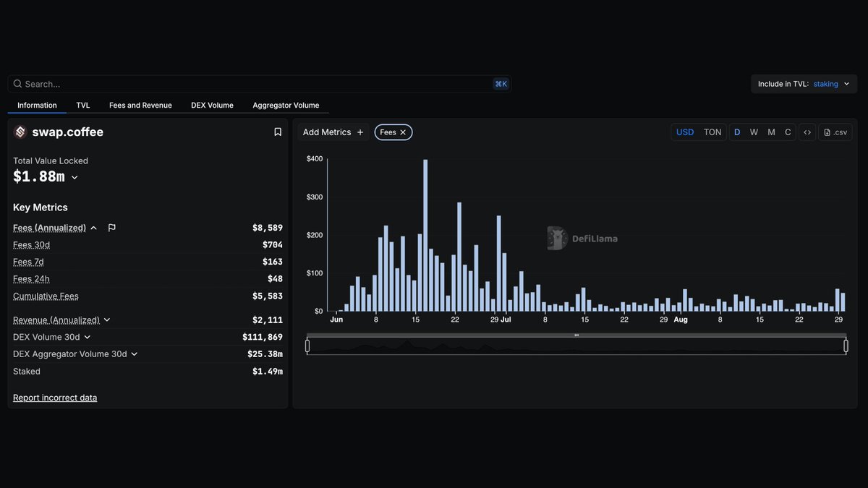The image size is (868, 488).
Task: Expand the DEX Volume 30d row
Action: pyautogui.click(x=88, y=337)
